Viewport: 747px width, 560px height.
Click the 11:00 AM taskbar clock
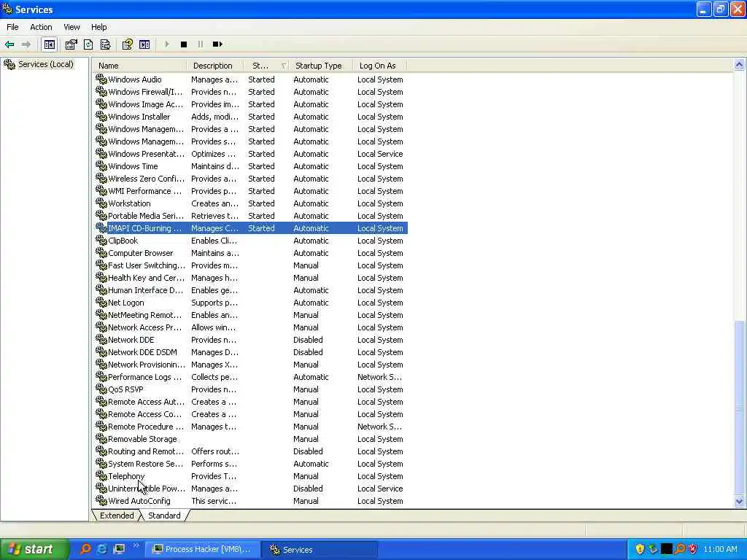[x=720, y=549]
